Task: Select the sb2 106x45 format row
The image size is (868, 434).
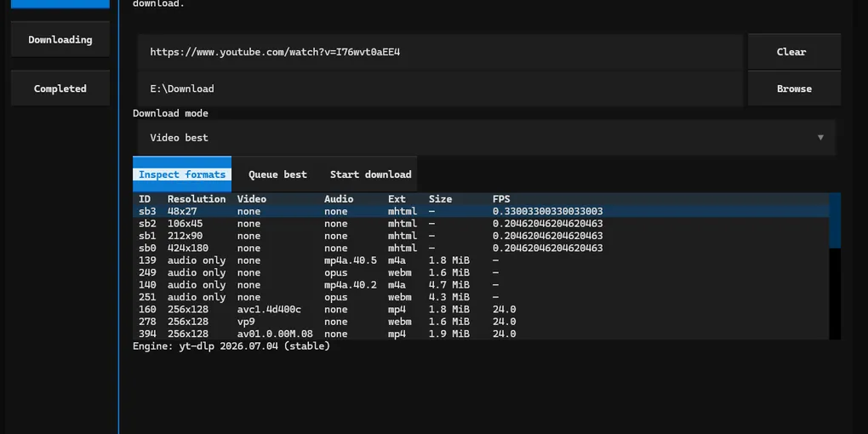Action: (x=481, y=224)
